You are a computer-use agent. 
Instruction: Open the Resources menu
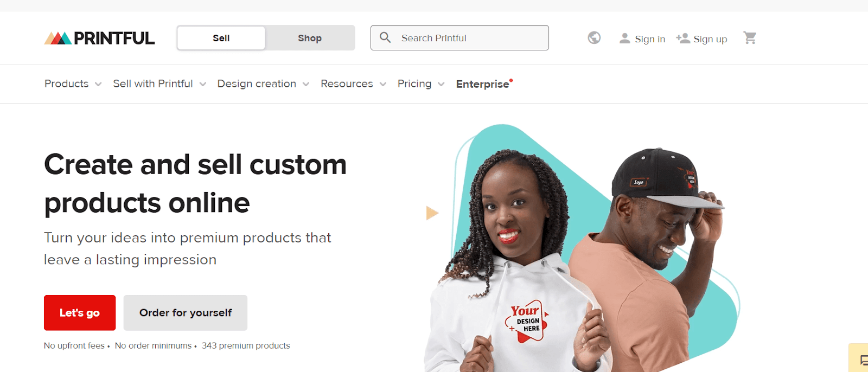pyautogui.click(x=353, y=84)
